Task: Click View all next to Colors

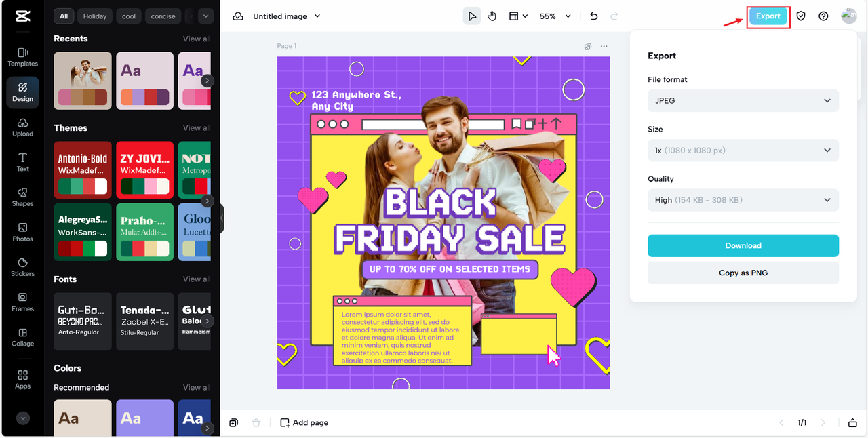Action: coord(197,387)
